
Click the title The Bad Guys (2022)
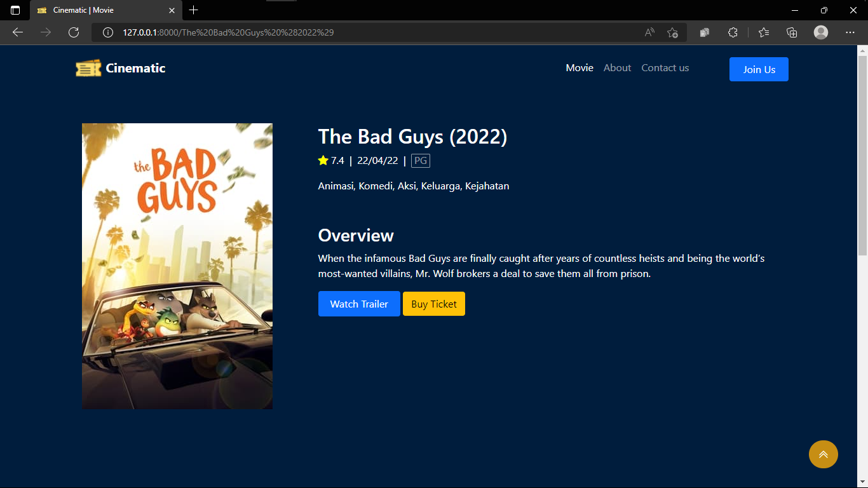tap(412, 137)
